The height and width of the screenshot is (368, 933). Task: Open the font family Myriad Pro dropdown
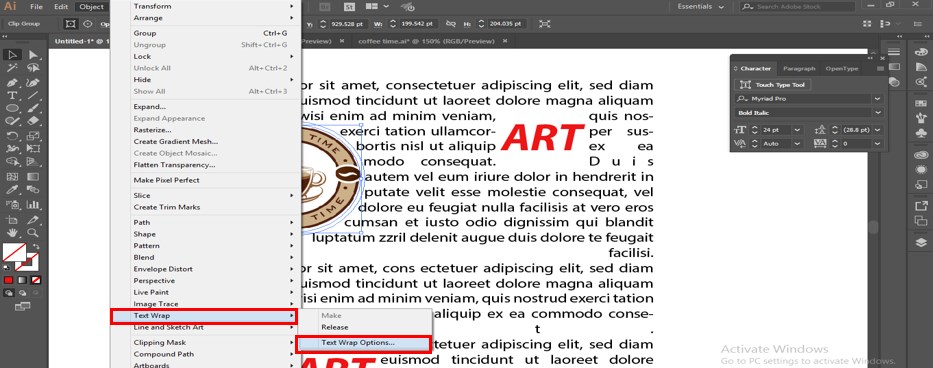coord(878,99)
